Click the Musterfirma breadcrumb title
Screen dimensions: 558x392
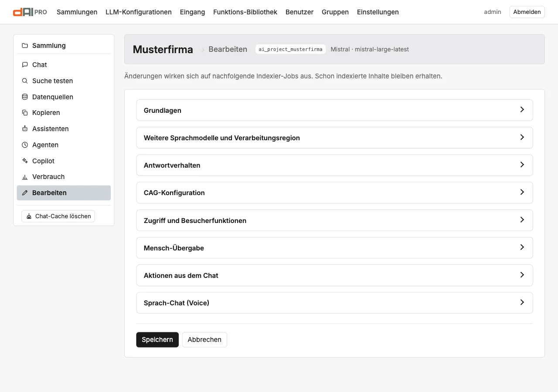click(163, 50)
